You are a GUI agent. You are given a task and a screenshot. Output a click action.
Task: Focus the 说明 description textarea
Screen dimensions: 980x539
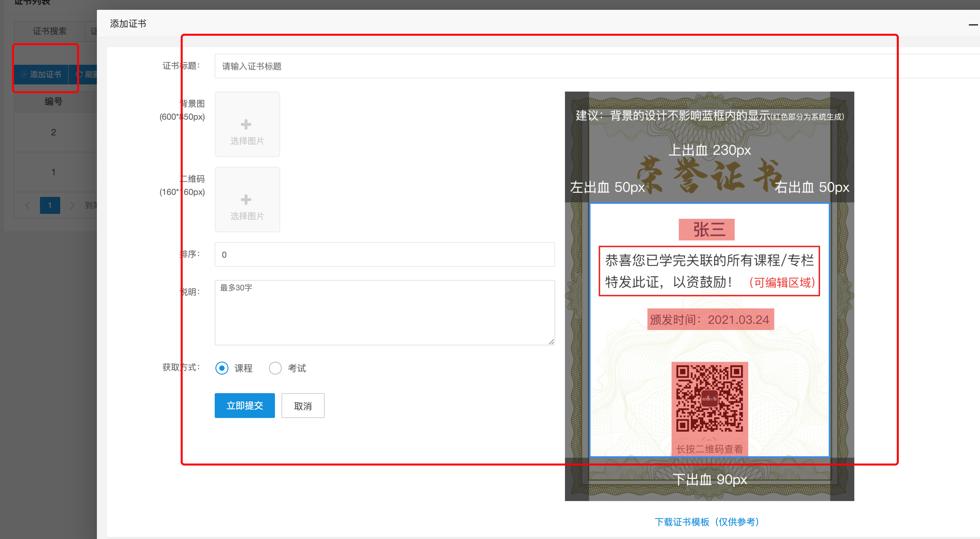pos(385,312)
